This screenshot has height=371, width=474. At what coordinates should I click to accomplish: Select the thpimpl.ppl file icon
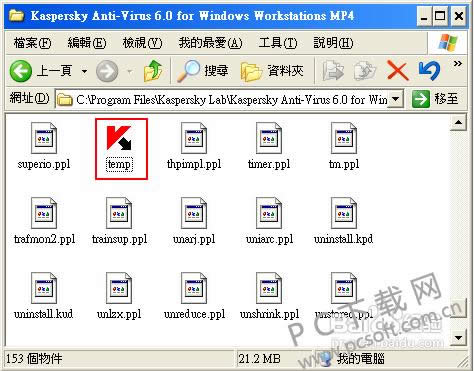(194, 138)
